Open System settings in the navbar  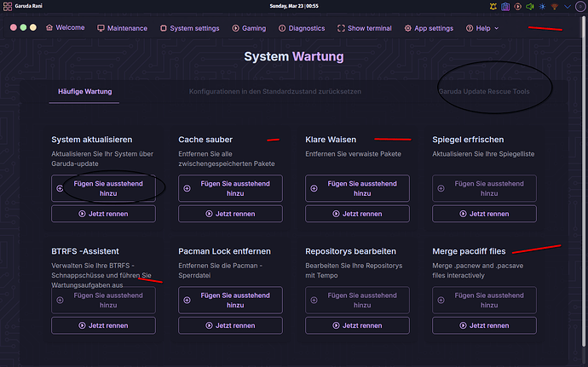(190, 28)
